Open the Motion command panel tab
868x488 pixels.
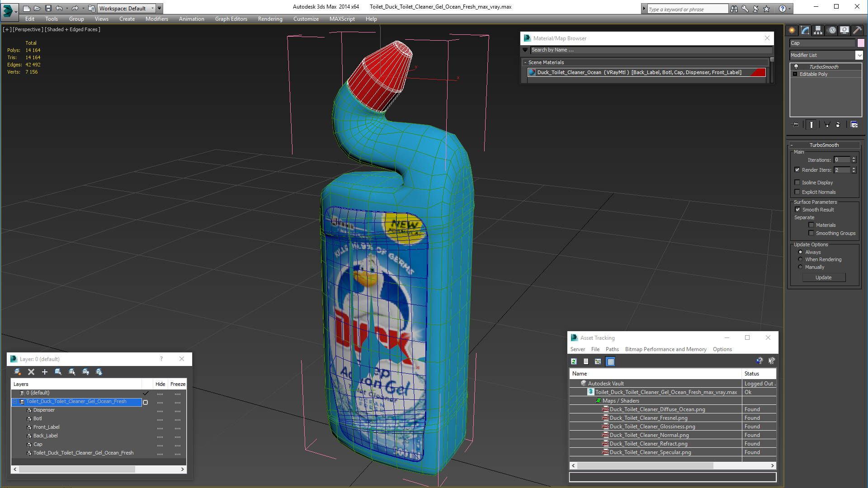pyautogui.click(x=832, y=30)
